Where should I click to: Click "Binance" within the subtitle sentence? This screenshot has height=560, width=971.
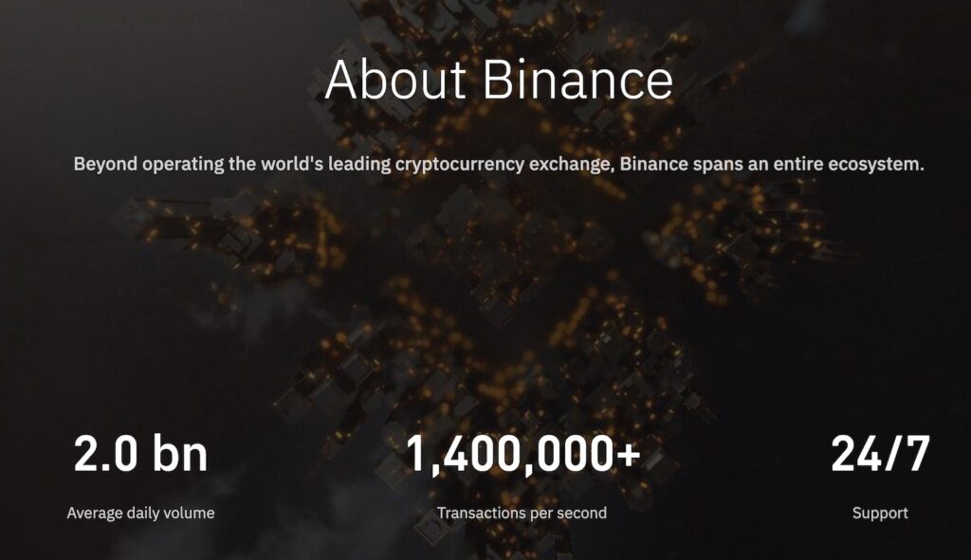click(x=652, y=164)
